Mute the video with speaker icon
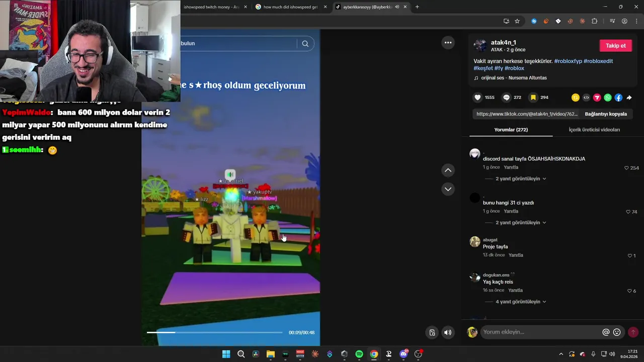This screenshot has width=644, height=362. pos(448,332)
